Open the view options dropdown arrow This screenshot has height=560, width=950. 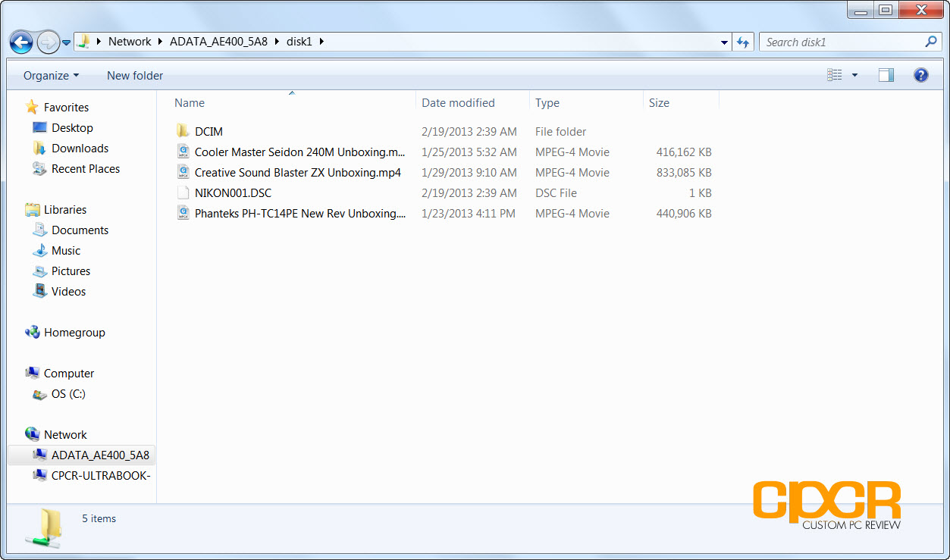coord(855,75)
